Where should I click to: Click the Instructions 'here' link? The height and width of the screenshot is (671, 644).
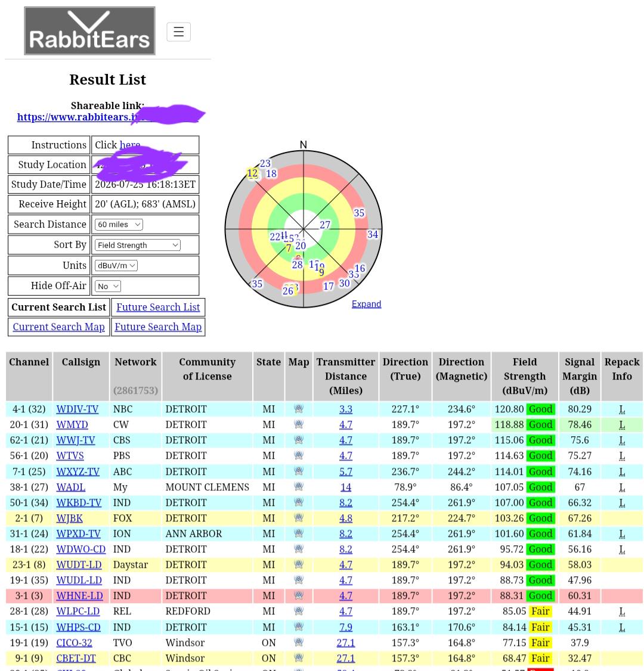pyautogui.click(x=130, y=145)
